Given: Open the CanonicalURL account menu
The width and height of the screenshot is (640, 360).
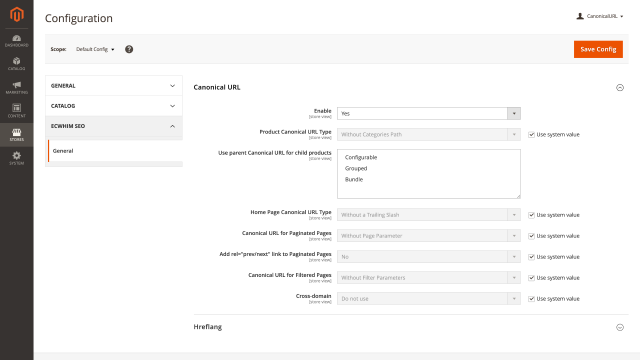Looking at the screenshot, I should click(600, 16).
